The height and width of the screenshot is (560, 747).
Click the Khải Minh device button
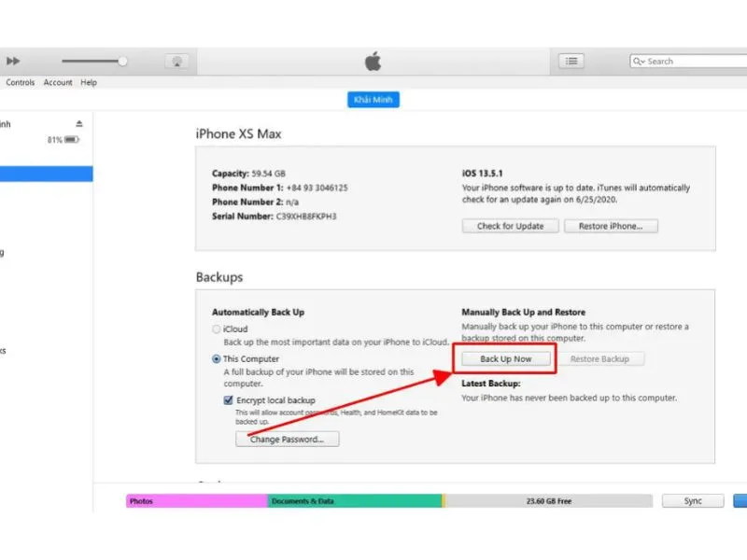point(373,100)
